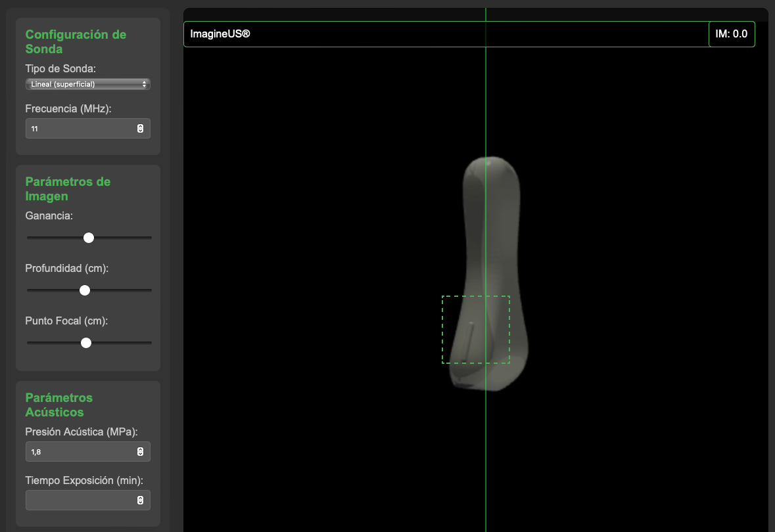Click inside the dashed green focus box
The width and height of the screenshot is (775, 532).
(475, 330)
